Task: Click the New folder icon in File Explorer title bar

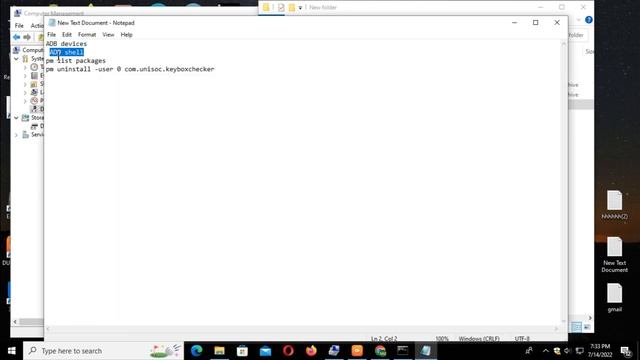Action: pyautogui.click(x=292, y=7)
